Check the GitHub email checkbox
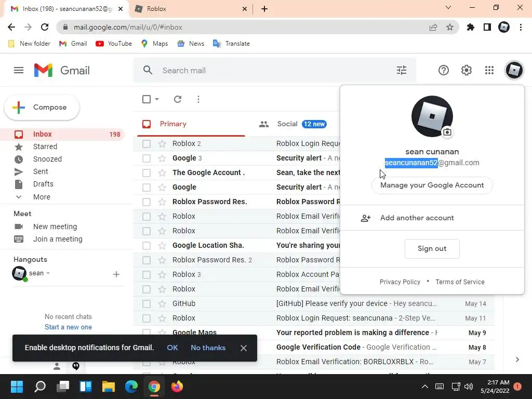This screenshot has height=399, width=532. (x=146, y=303)
